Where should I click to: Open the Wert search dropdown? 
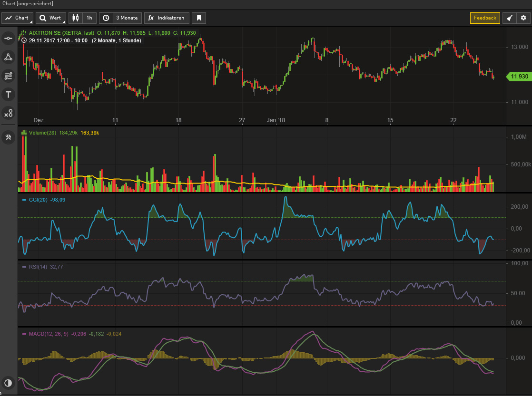coord(51,18)
